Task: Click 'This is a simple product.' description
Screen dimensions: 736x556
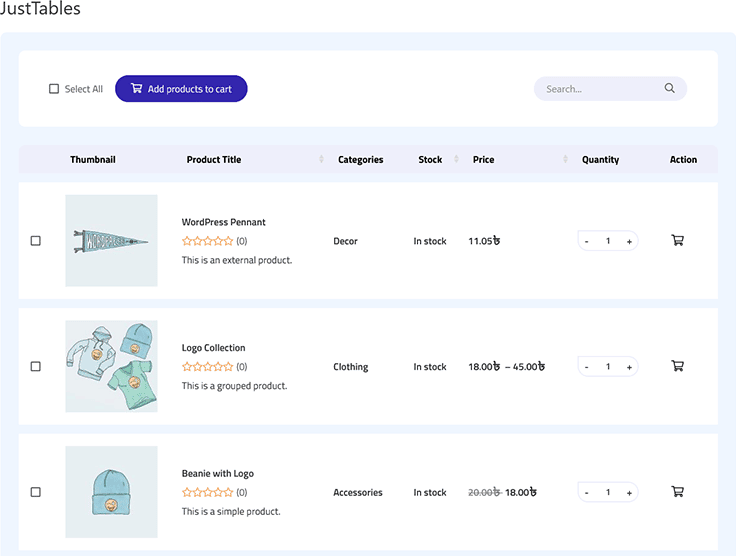Action: click(x=231, y=512)
